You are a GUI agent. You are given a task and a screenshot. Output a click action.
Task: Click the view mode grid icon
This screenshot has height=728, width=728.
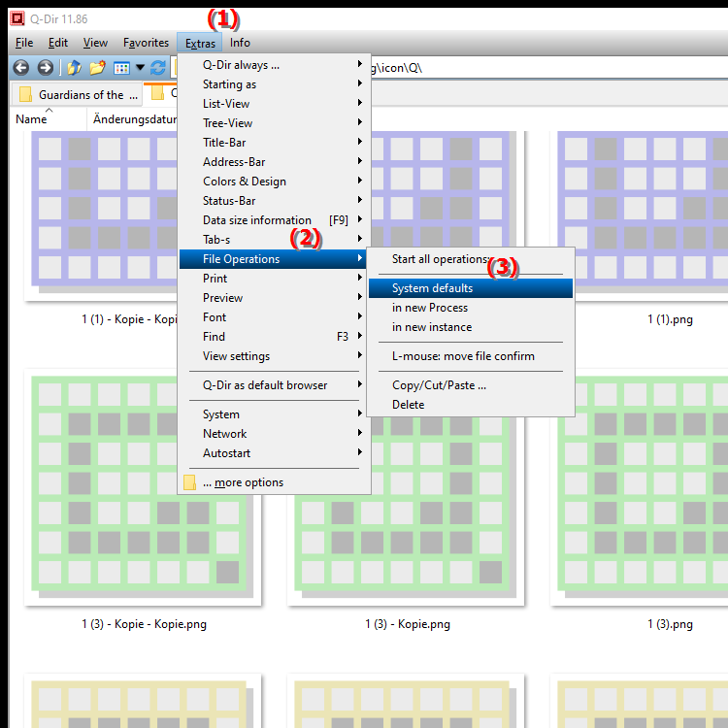coord(121,68)
